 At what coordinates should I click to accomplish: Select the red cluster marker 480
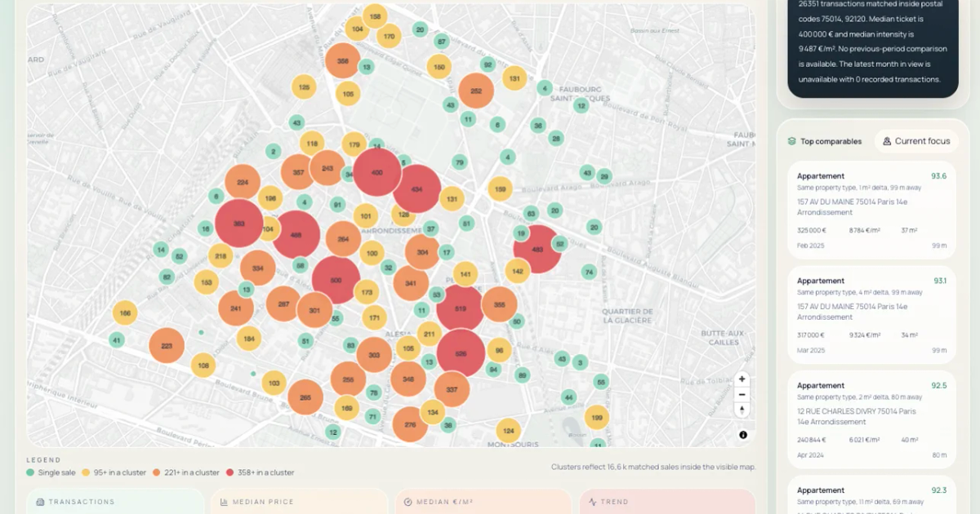[x=537, y=249]
